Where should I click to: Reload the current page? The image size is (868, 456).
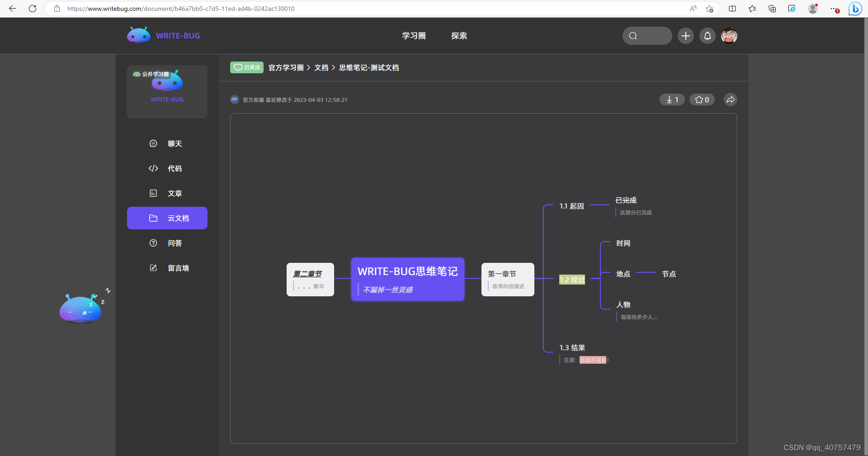[x=33, y=9]
